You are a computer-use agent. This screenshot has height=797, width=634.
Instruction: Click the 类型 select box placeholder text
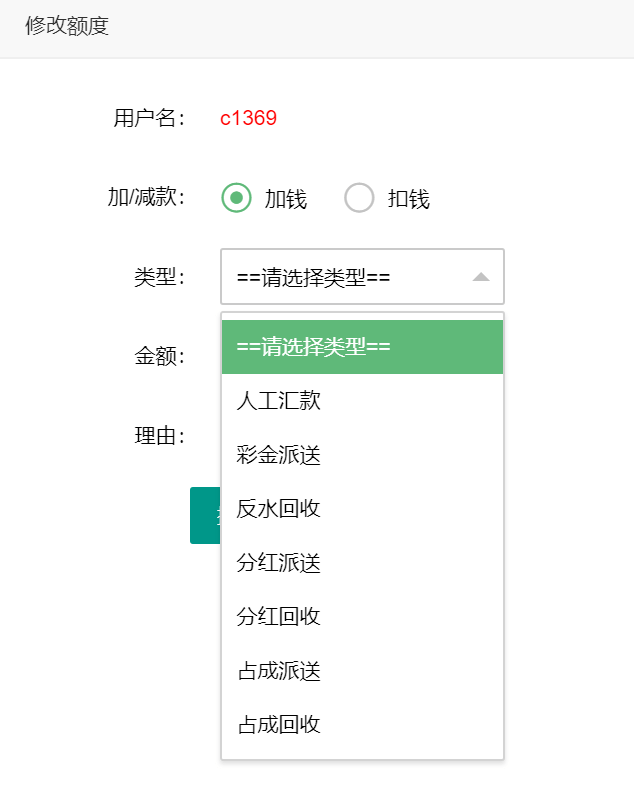coord(313,277)
